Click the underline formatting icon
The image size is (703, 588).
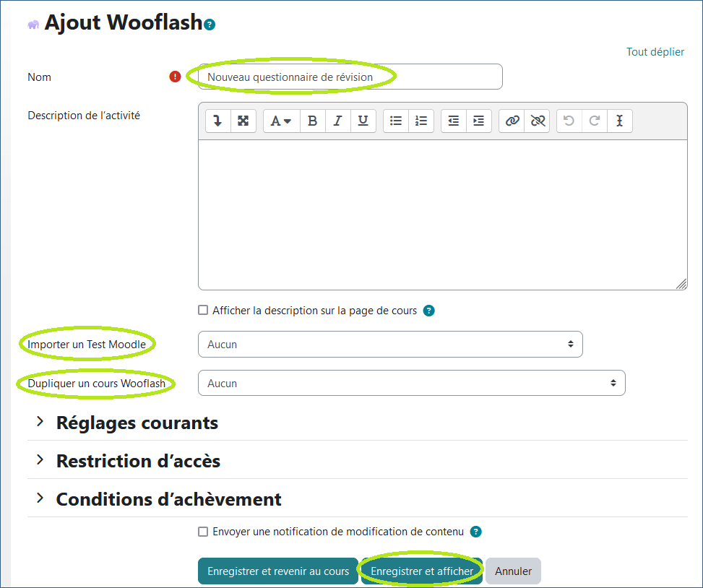pos(363,121)
